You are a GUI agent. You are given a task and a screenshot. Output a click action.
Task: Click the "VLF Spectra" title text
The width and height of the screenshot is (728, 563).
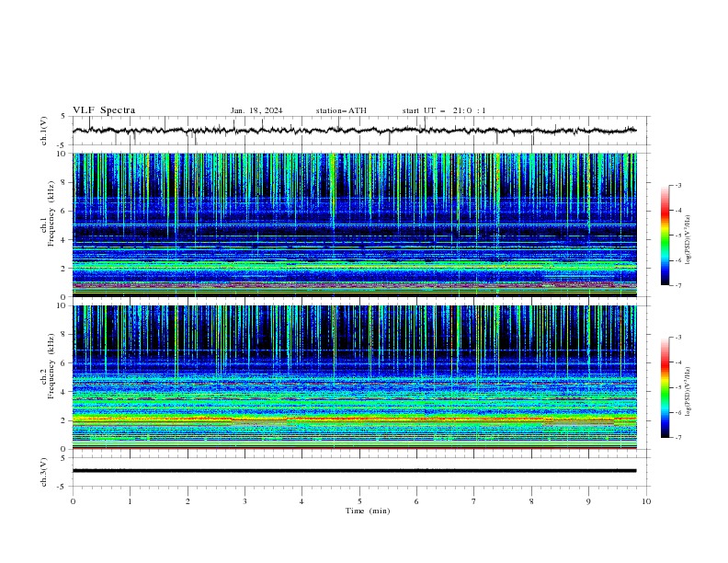(104, 110)
